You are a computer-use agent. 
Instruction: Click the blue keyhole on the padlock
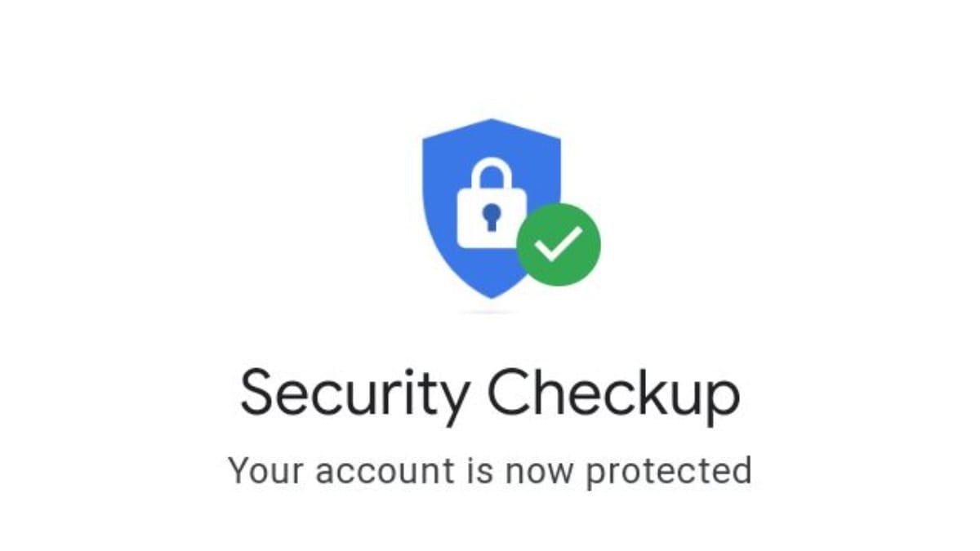490,217
